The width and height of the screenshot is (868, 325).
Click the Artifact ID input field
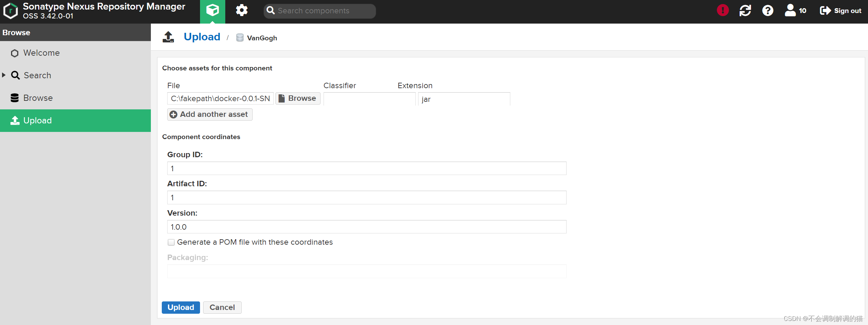pyautogui.click(x=367, y=198)
